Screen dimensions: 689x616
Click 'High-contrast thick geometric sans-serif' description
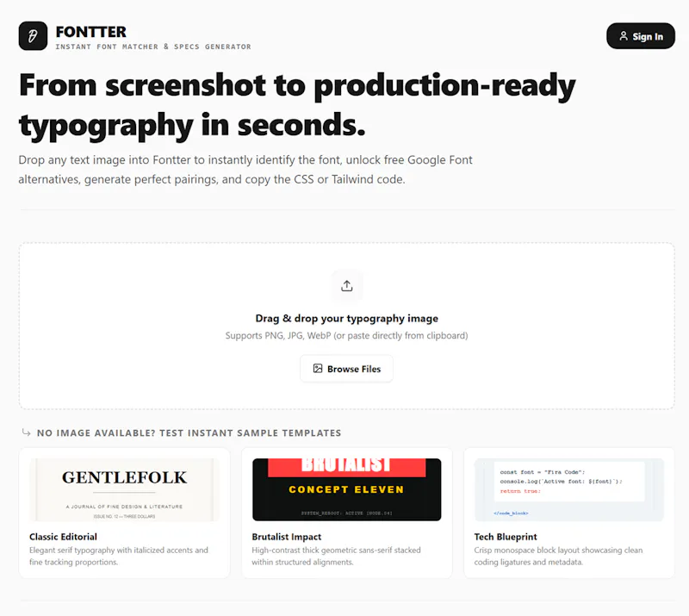coord(336,556)
